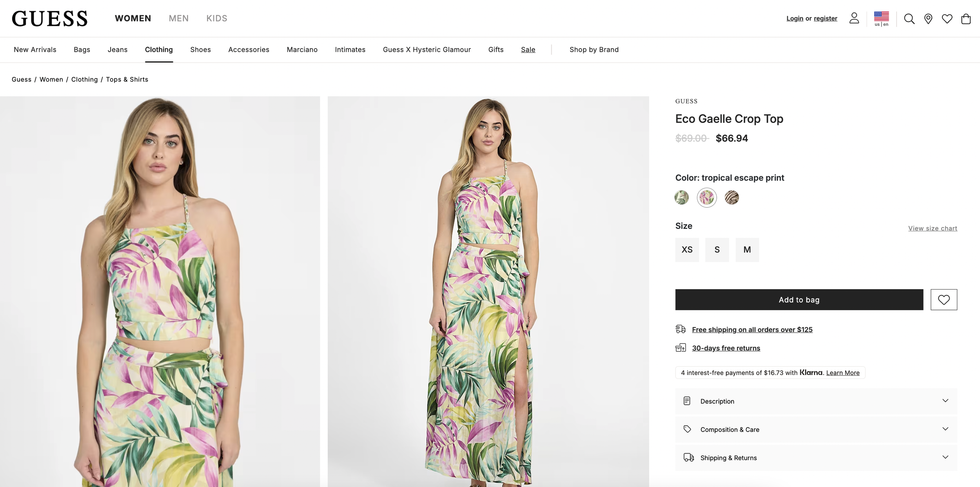Image resolution: width=980 pixels, height=487 pixels.
Task: Add product to wishlist heart button
Action: point(944,299)
